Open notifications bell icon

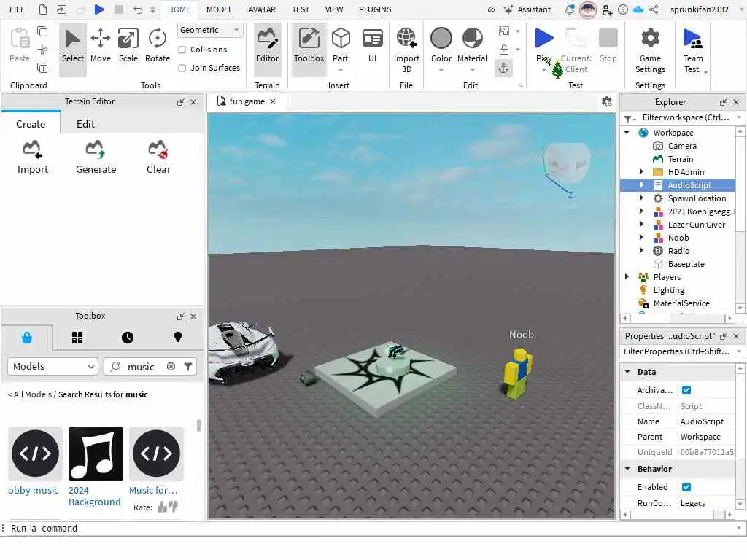[570, 9]
